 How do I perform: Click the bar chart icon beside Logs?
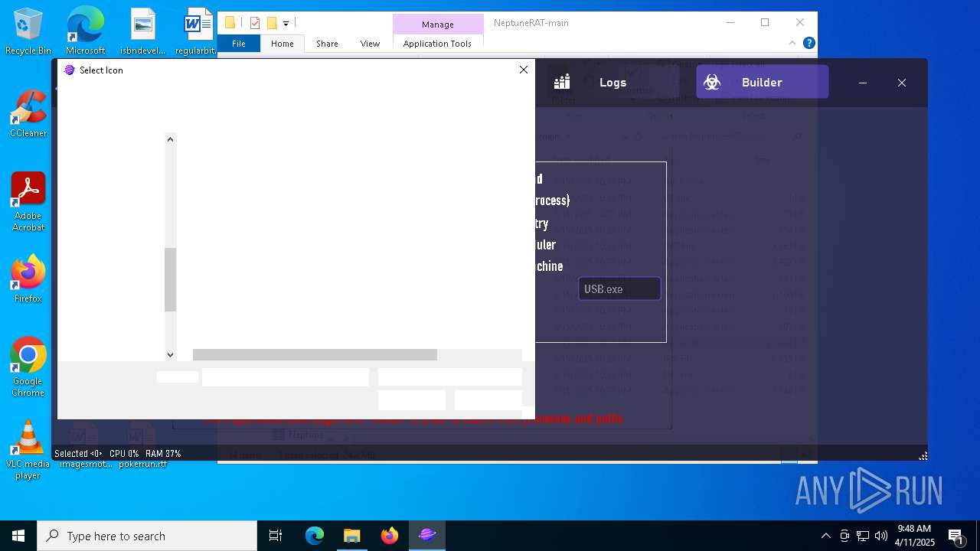563,82
